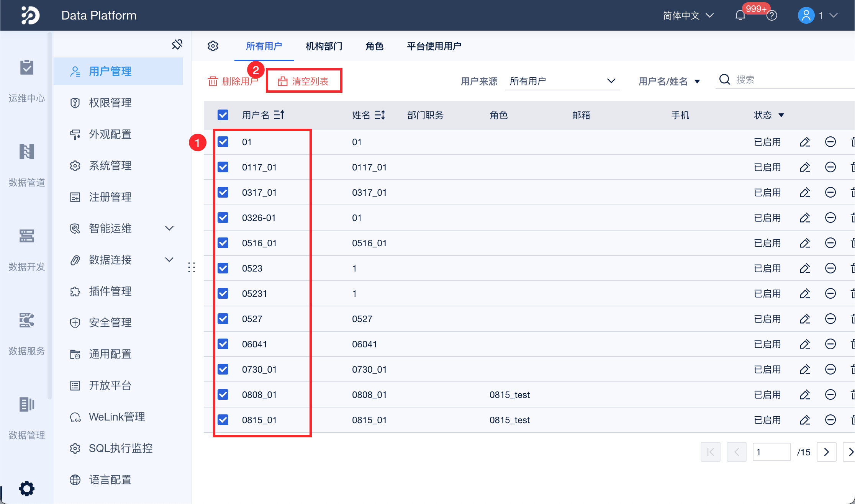Click the gear icon beside 所有用户 tab
This screenshot has height=504, width=855.
[213, 46]
